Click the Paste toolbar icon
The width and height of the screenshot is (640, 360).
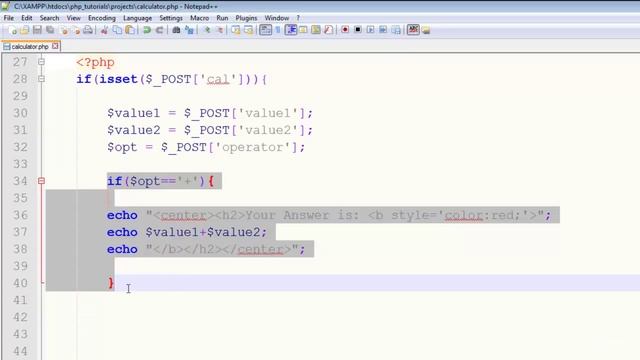point(130,30)
